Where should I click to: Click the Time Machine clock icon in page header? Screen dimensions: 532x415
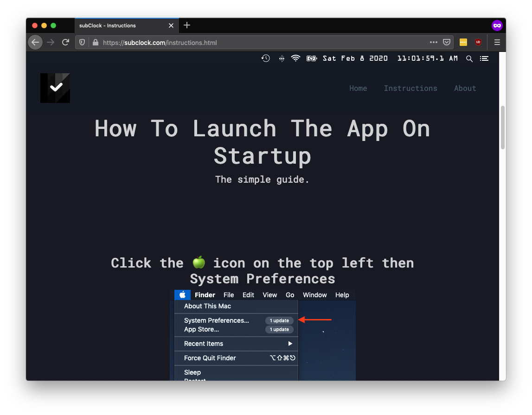(266, 58)
